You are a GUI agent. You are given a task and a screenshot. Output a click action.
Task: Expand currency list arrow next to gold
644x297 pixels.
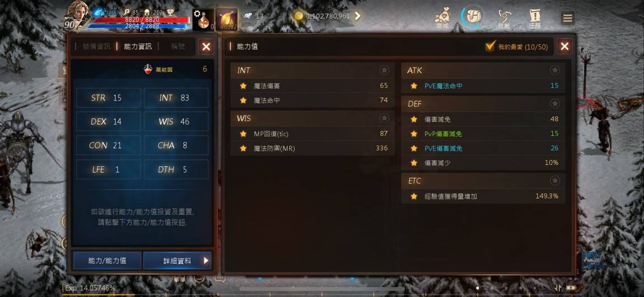pos(357,16)
